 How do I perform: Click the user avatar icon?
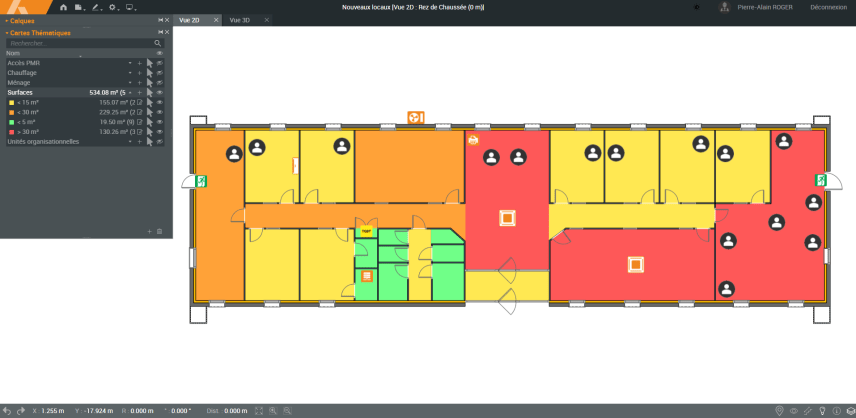click(724, 7)
